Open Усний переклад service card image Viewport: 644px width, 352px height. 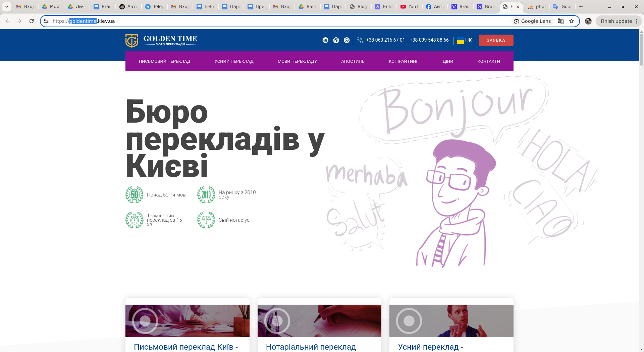[451, 321]
